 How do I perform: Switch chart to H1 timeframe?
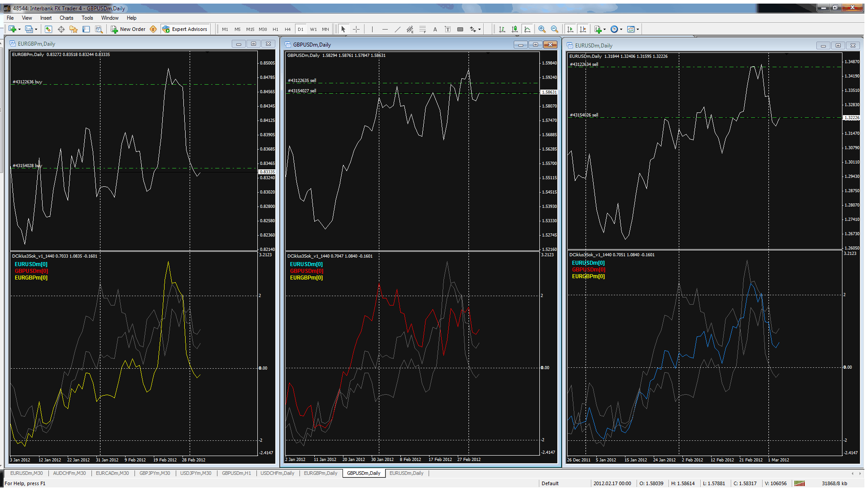[275, 29]
